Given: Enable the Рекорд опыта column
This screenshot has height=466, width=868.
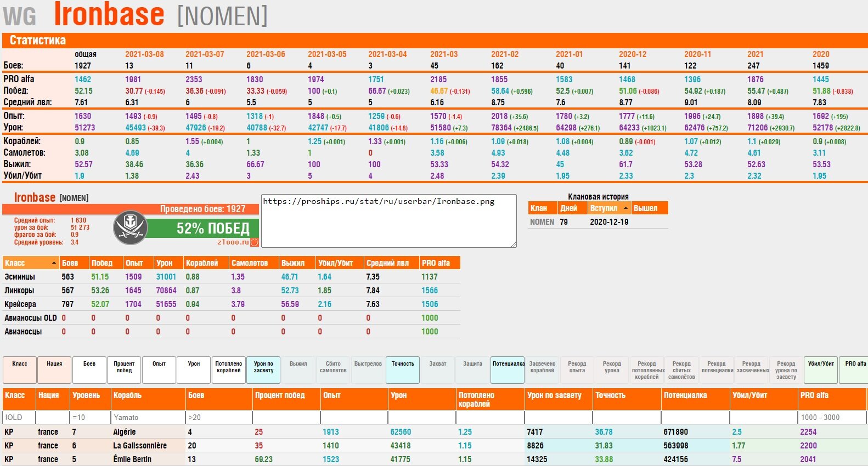Looking at the screenshot, I should [577, 370].
